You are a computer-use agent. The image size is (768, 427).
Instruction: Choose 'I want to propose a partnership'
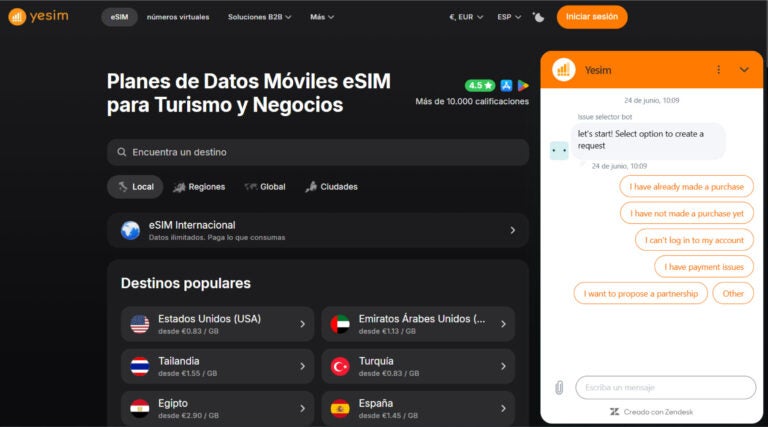(641, 294)
